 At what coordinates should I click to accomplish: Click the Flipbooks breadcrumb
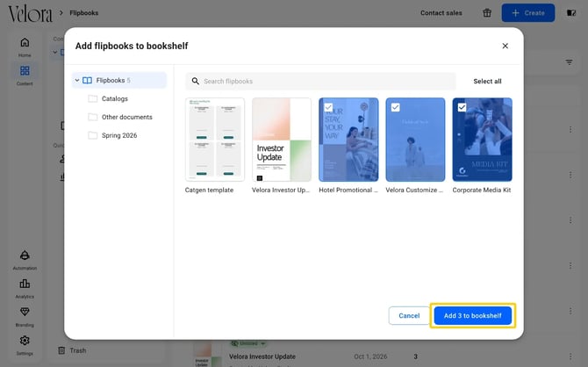[x=84, y=13]
